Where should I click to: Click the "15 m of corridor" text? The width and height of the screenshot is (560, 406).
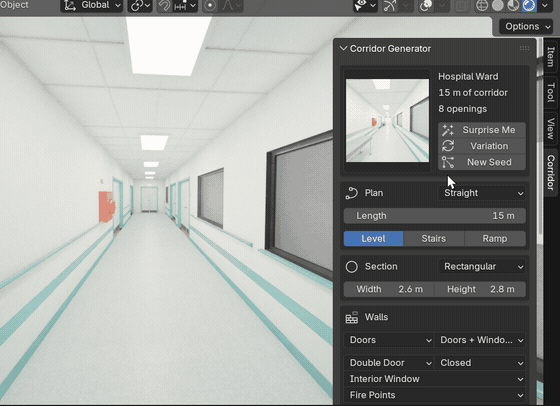(x=473, y=93)
